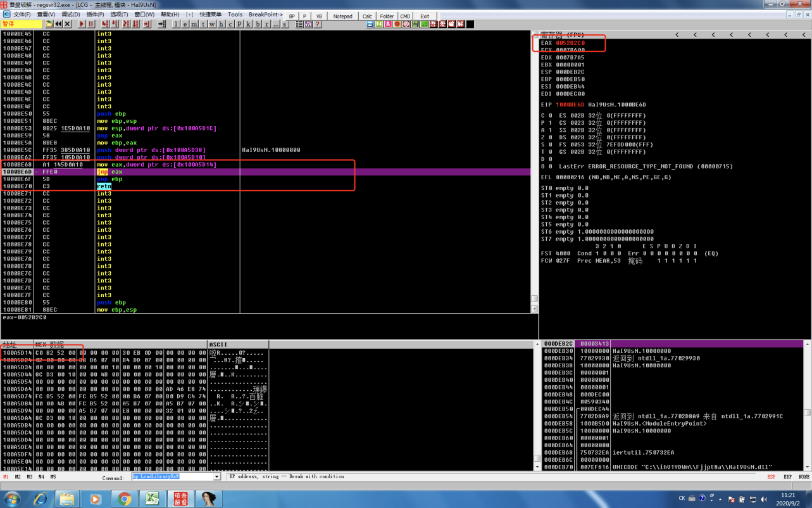Click the Open file folder icon
Viewport: 812px width, 508px height.
[49, 24]
